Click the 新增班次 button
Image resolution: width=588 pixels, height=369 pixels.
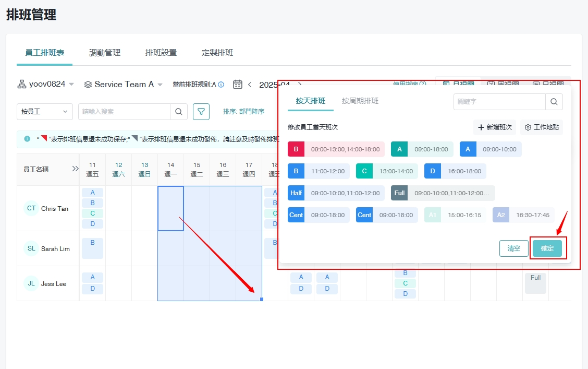495,127
